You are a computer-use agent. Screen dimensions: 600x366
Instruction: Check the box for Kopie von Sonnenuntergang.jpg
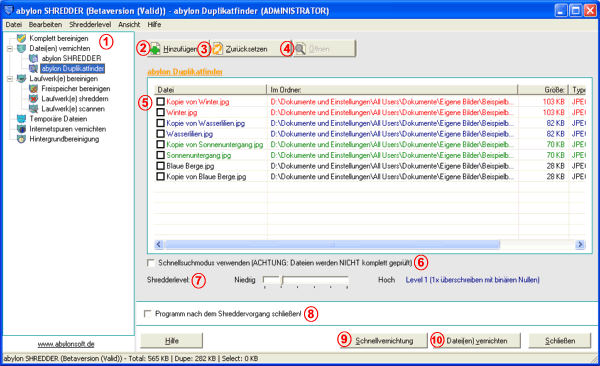pyautogui.click(x=161, y=144)
